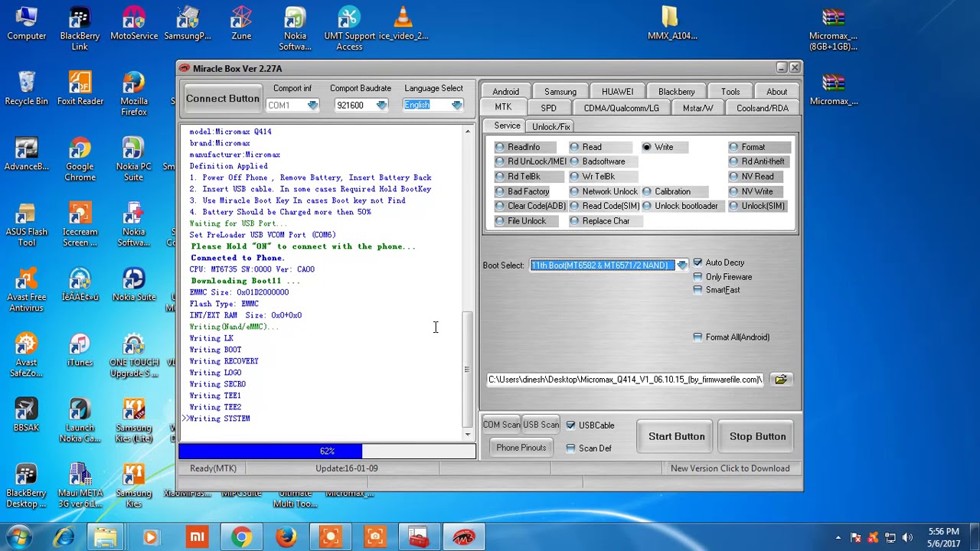Switch to the Android tab
This screenshot has width=980, height=551.
(505, 92)
